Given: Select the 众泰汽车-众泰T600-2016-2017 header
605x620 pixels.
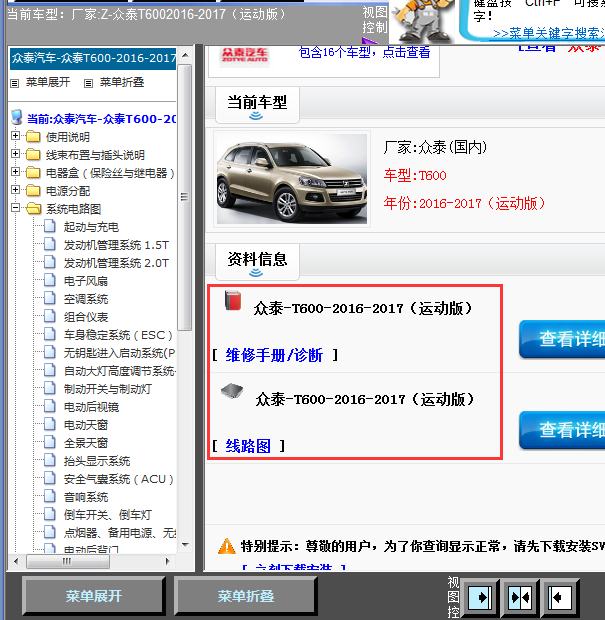Looking at the screenshot, I should coord(93,59).
